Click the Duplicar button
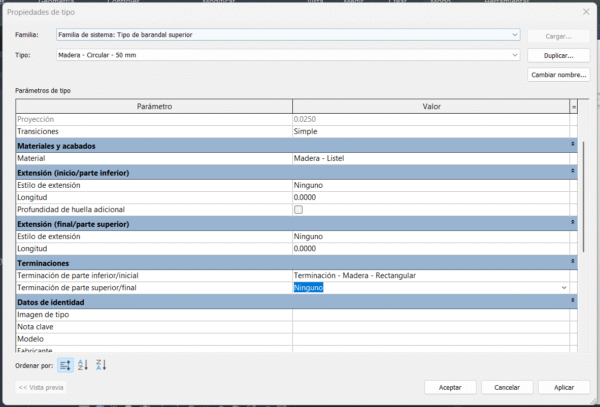 557,55
